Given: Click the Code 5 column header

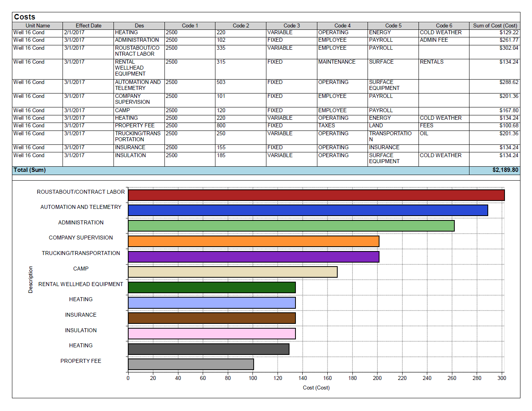Looking at the screenshot, I should pos(393,25).
